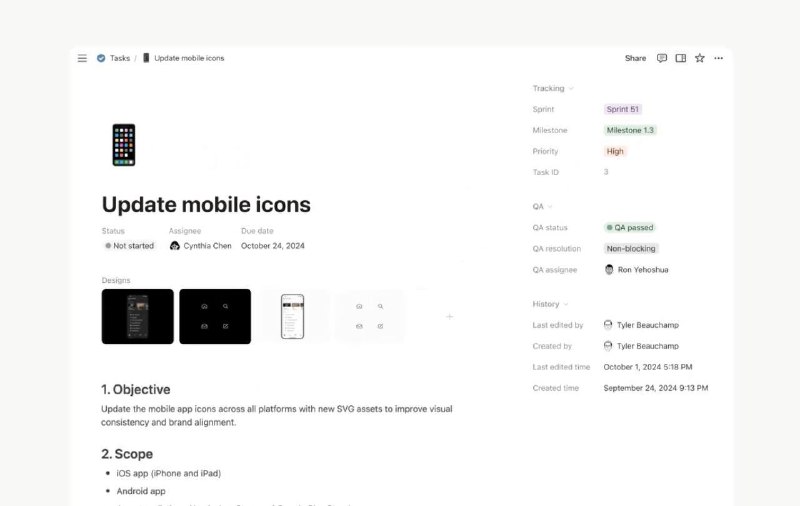The width and height of the screenshot is (800, 506).
Task: Open the dark icons grid design thumbnail
Action: (x=215, y=316)
